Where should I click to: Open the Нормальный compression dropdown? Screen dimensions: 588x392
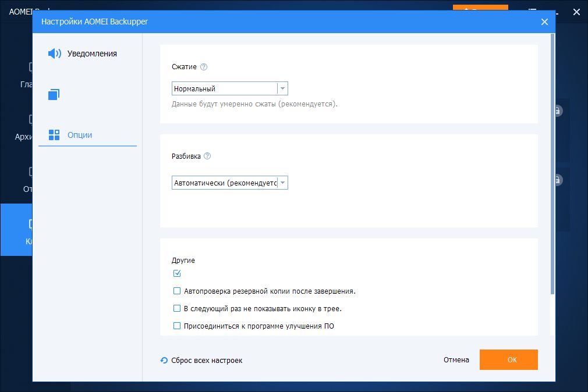pos(230,88)
